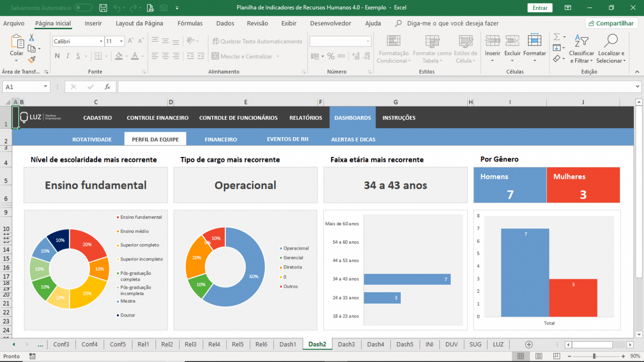644x362 pixels.
Task: Click the Homens bar in gender chart
Action: [x=525, y=272]
